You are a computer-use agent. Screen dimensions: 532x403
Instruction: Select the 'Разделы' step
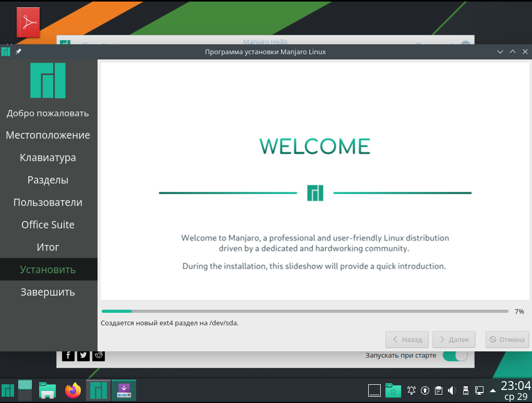tap(48, 180)
